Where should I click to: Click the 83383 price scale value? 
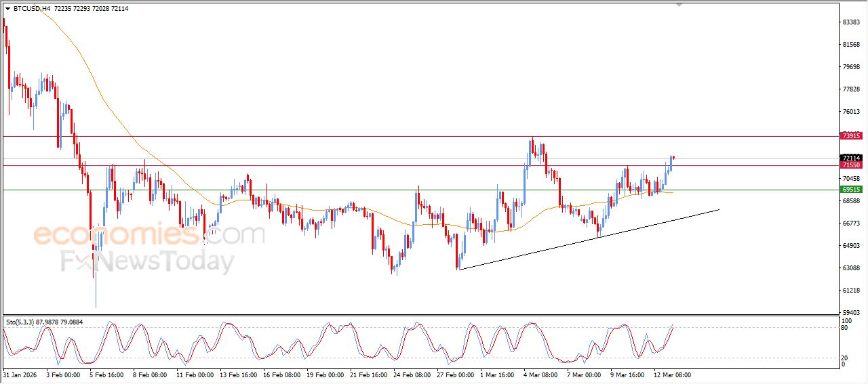click(851, 22)
